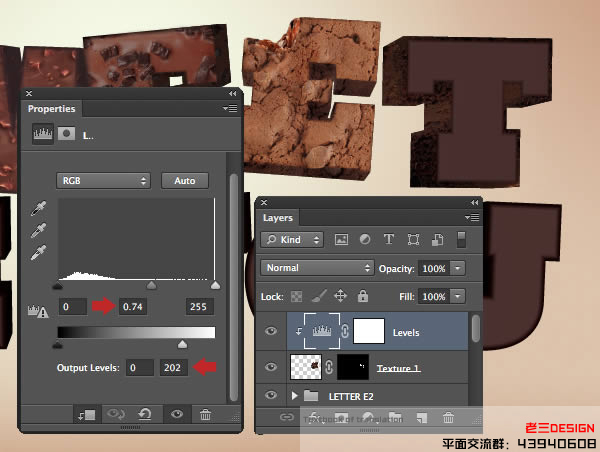Close the Properties panel
Image resolution: width=600 pixels, height=452 pixels.
pos(29,93)
